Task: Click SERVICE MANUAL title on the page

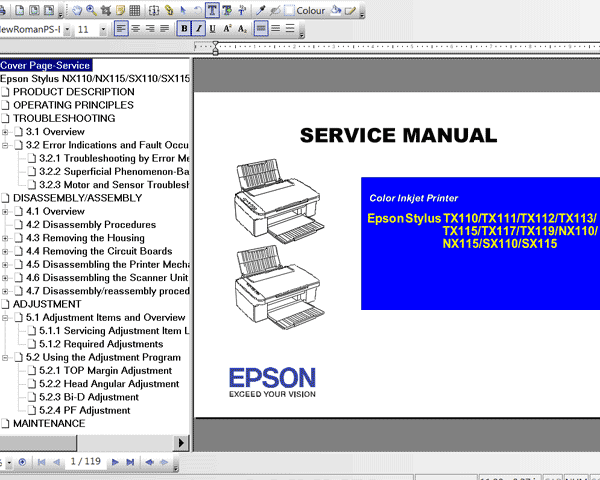Action: (398, 136)
